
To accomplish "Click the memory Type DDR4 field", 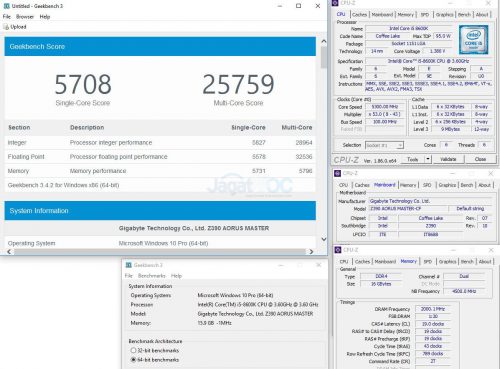I will (x=381, y=276).
